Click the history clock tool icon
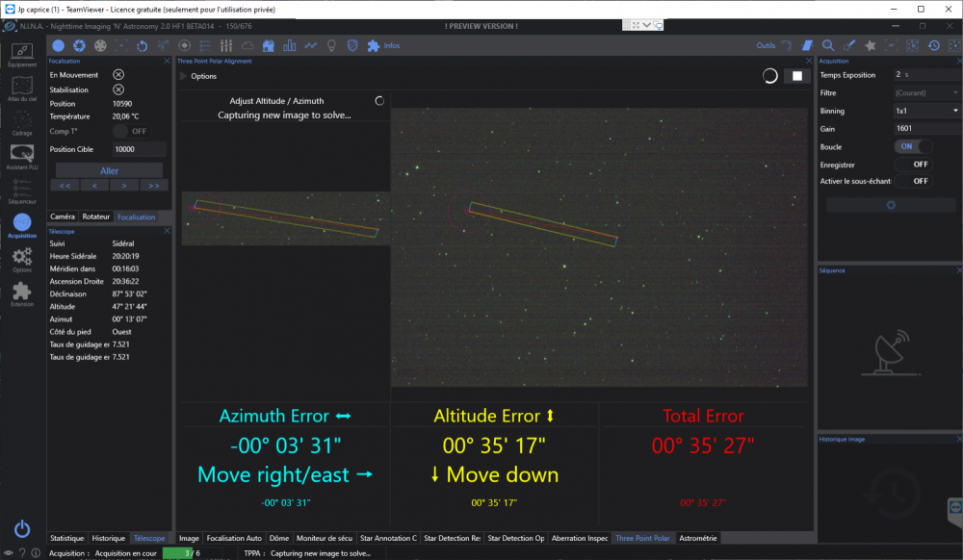This screenshot has width=963, height=560. coord(933,45)
